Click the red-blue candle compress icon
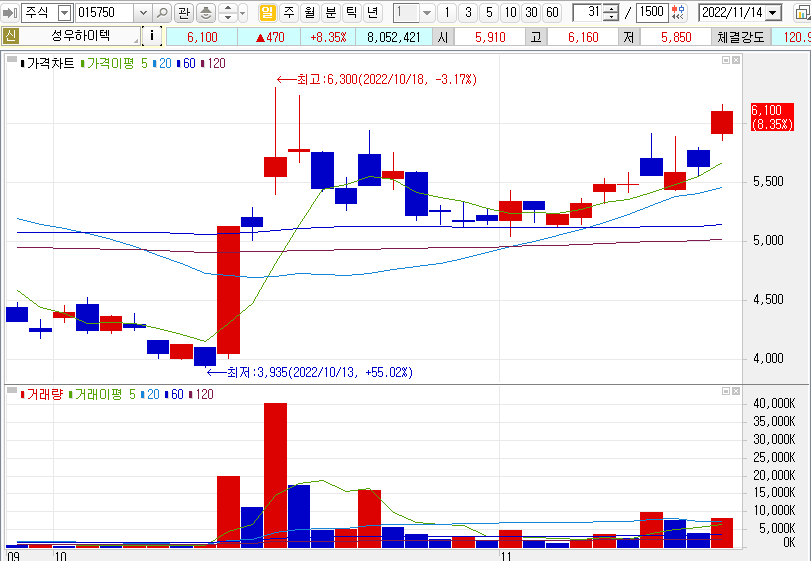Screen dimensions: 811x561 tap(678, 12)
